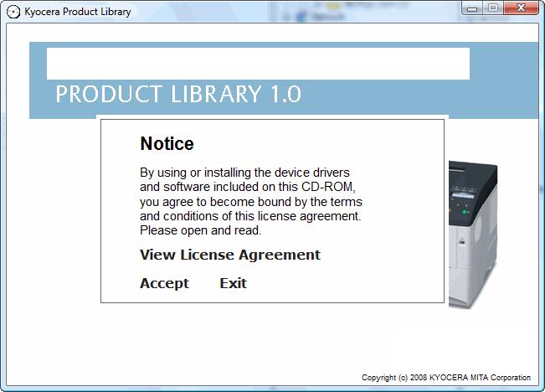
Task: Click the 'Notice' heading text
Action: (x=167, y=143)
